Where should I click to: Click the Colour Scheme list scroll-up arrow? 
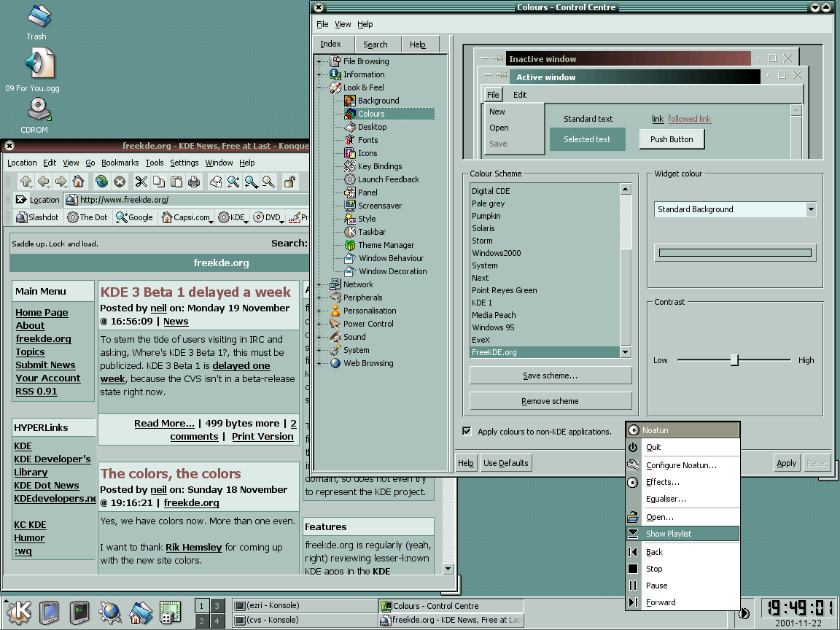click(625, 189)
